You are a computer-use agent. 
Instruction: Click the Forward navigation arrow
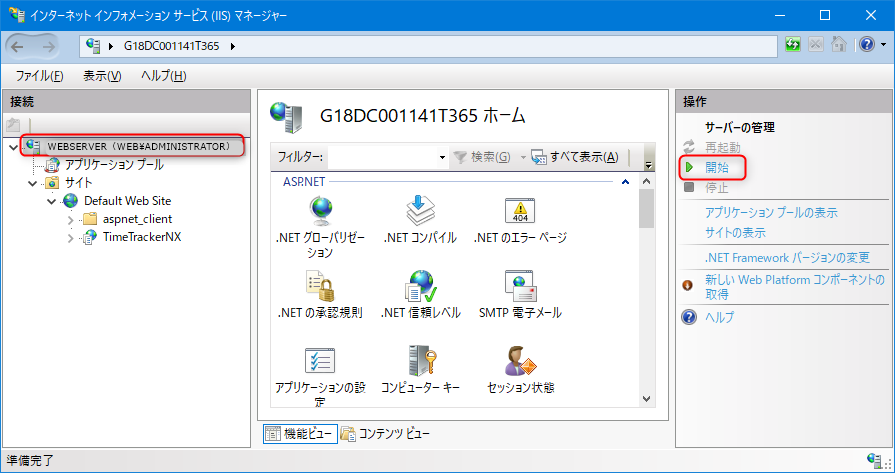[49, 47]
